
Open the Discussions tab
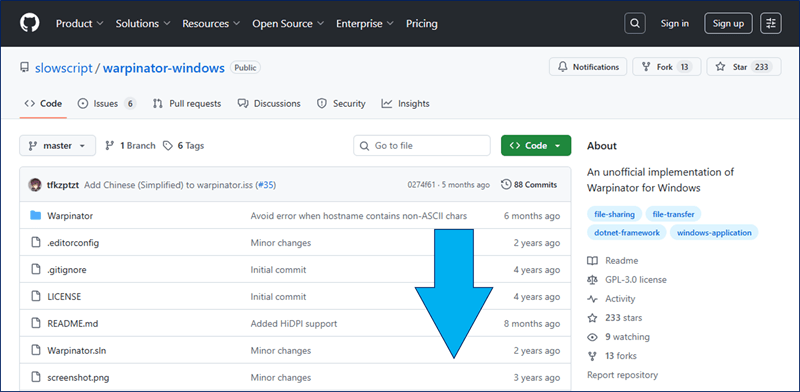pos(269,104)
